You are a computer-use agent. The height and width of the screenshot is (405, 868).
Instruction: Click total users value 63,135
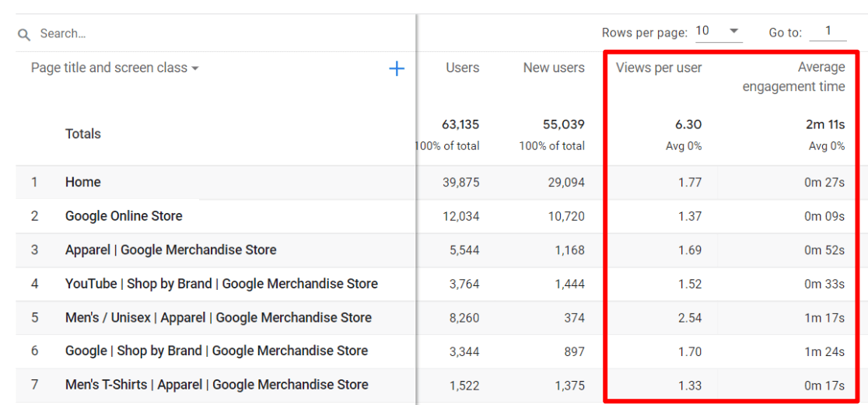460,124
